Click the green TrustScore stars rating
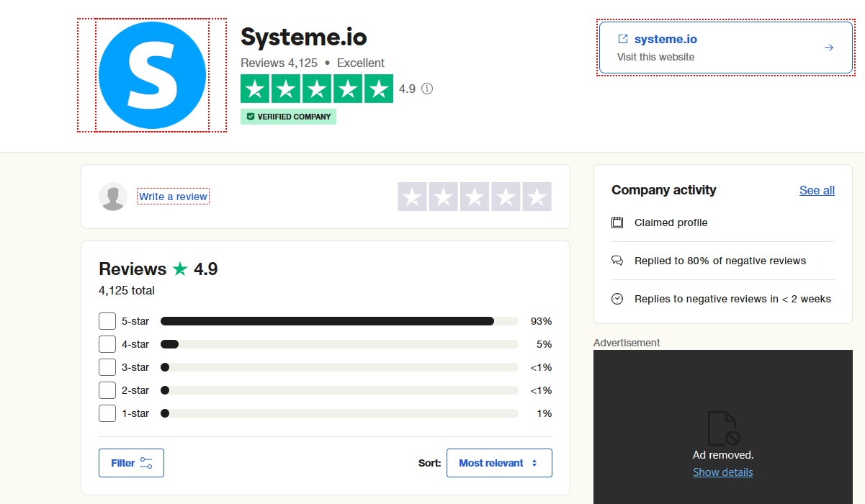The height and width of the screenshot is (504, 865). [317, 89]
